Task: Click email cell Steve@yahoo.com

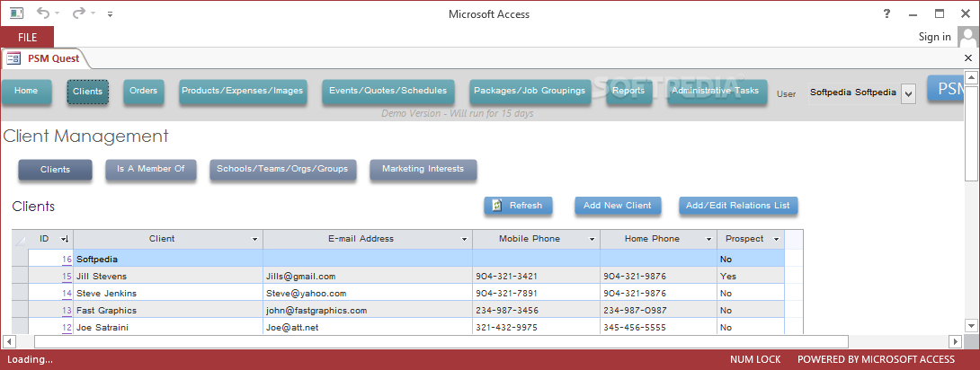Action: click(x=368, y=294)
